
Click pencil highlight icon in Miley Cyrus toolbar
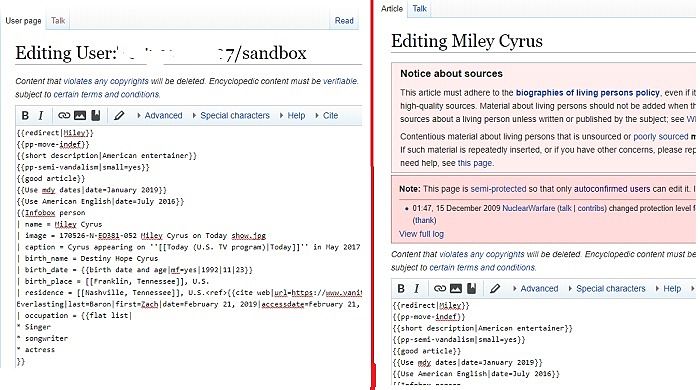(x=495, y=289)
